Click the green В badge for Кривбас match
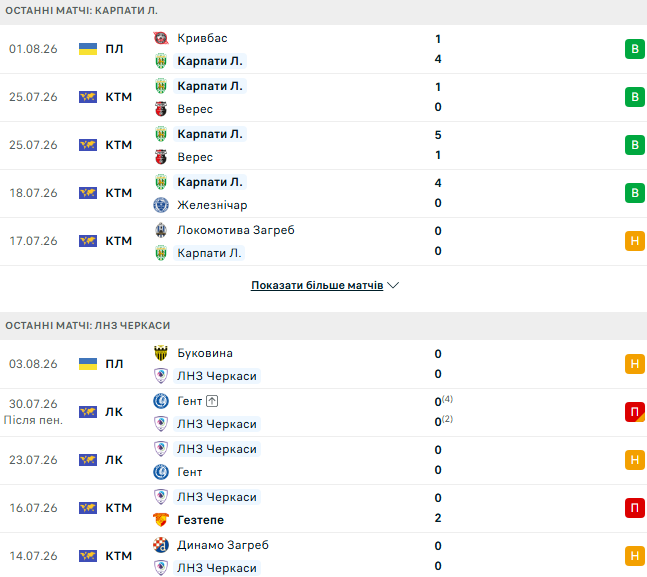The width and height of the screenshot is (647, 577). point(635,49)
